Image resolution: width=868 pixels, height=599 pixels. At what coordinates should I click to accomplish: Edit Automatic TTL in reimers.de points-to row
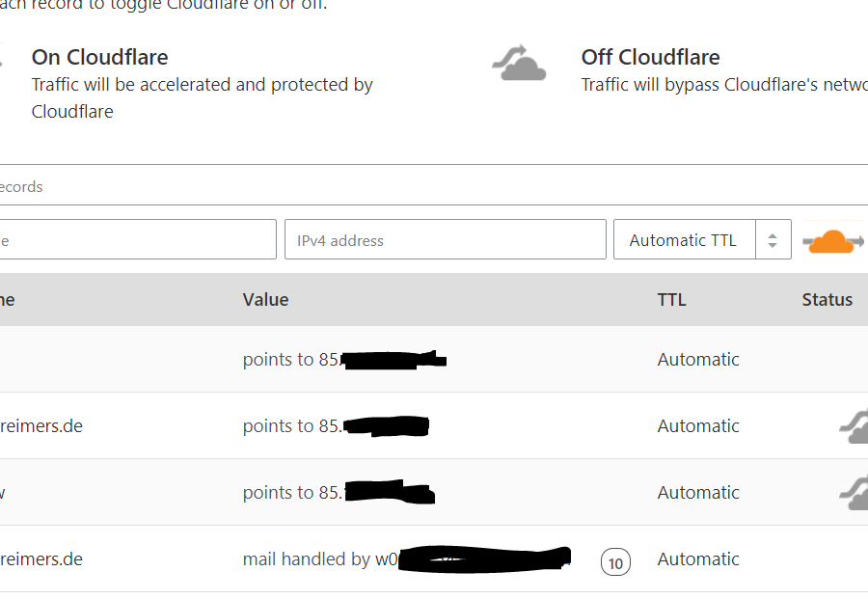[x=698, y=425]
